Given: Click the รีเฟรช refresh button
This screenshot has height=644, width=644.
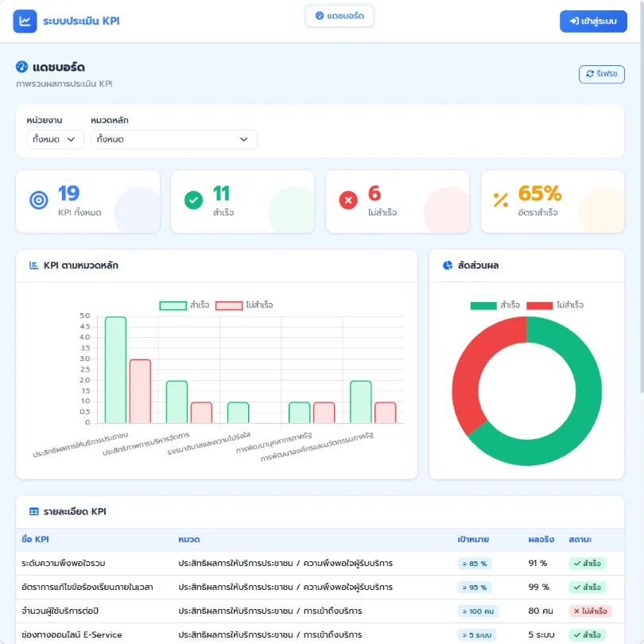Looking at the screenshot, I should (601, 74).
